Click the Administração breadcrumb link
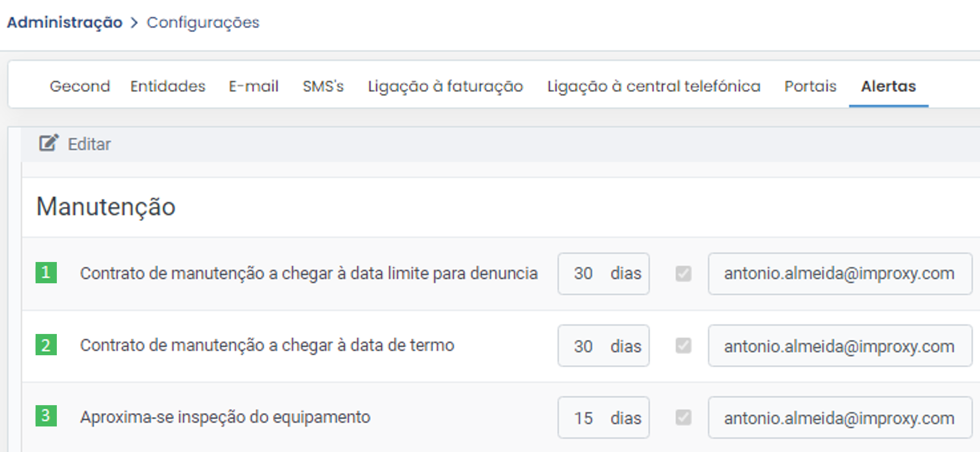The width and height of the screenshot is (980, 452). pyautogui.click(x=65, y=23)
